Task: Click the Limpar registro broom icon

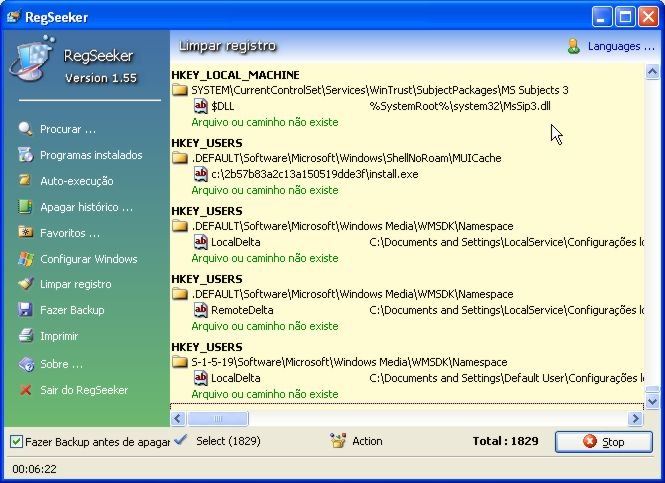Action: coord(25,284)
